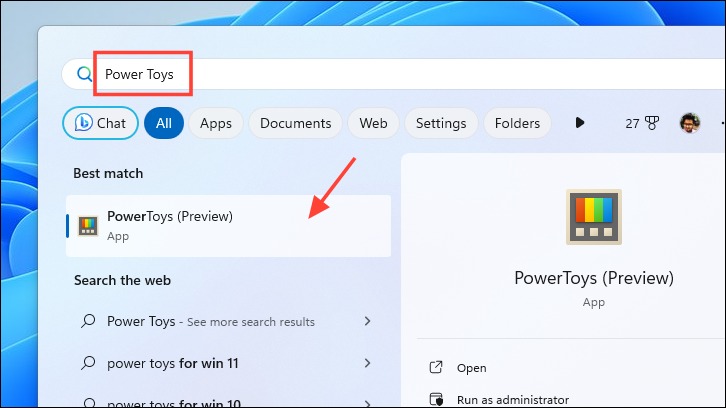Click the Power Toys search input field
The height and width of the screenshot is (408, 726).
point(394,74)
